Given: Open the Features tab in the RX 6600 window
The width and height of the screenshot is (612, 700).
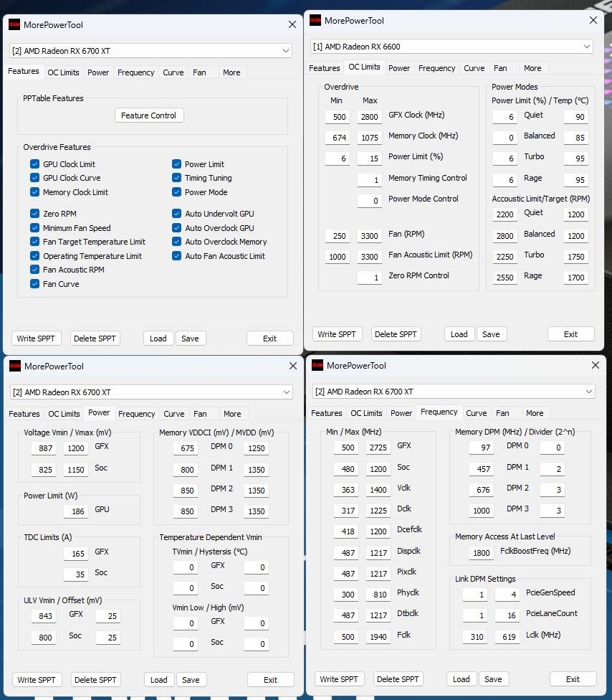Looking at the screenshot, I should pos(325,68).
